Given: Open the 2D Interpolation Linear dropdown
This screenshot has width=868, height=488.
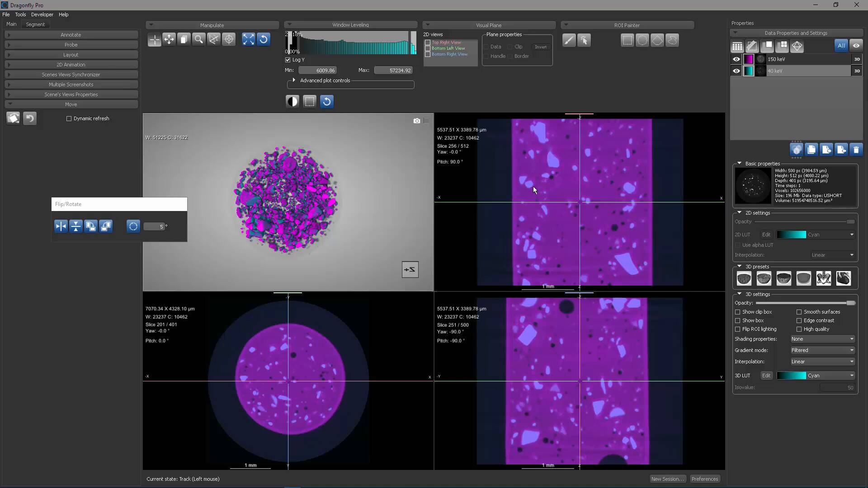Looking at the screenshot, I should 833,255.
